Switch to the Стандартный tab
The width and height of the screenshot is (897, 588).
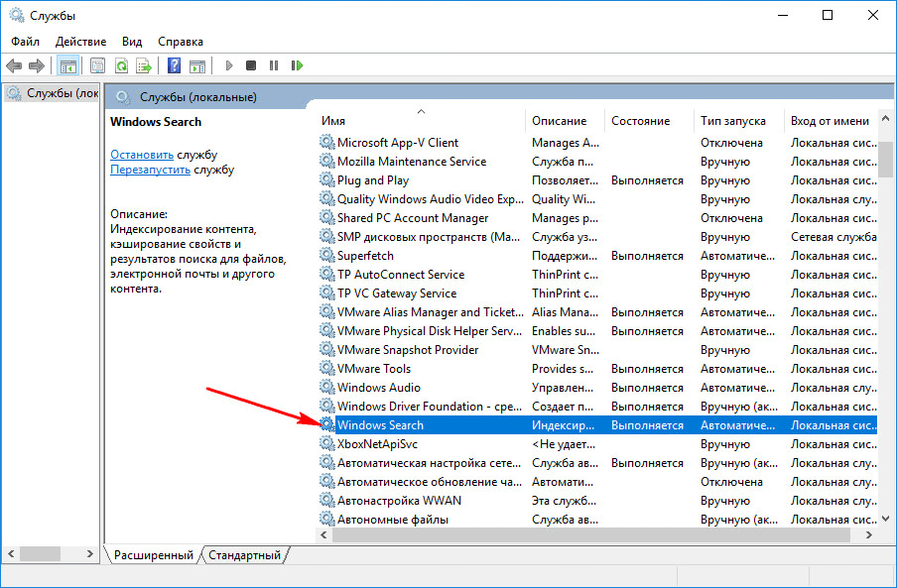(x=246, y=555)
